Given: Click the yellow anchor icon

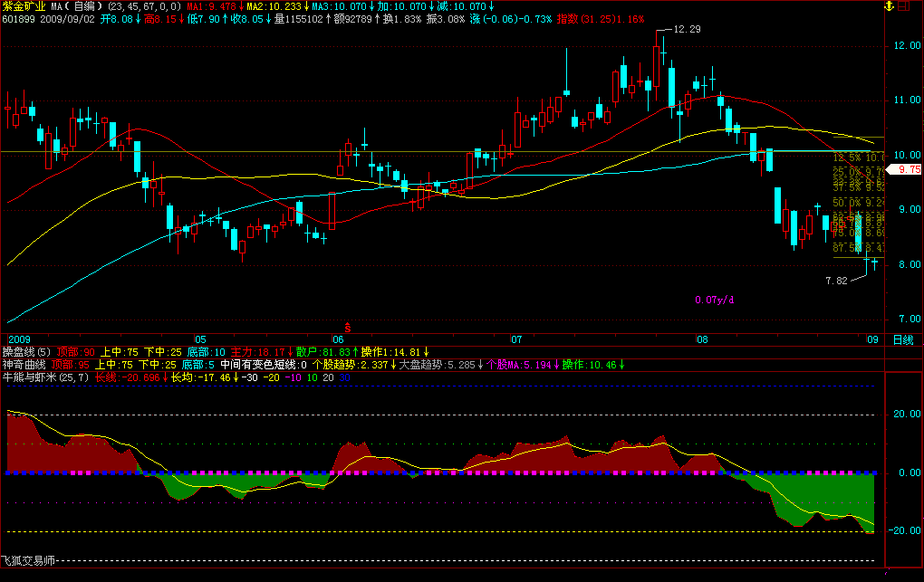Looking at the screenshot, I should point(890,6).
